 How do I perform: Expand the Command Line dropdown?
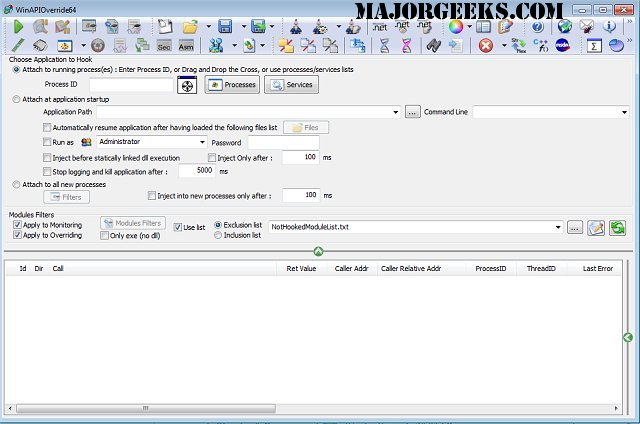point(624,112)
